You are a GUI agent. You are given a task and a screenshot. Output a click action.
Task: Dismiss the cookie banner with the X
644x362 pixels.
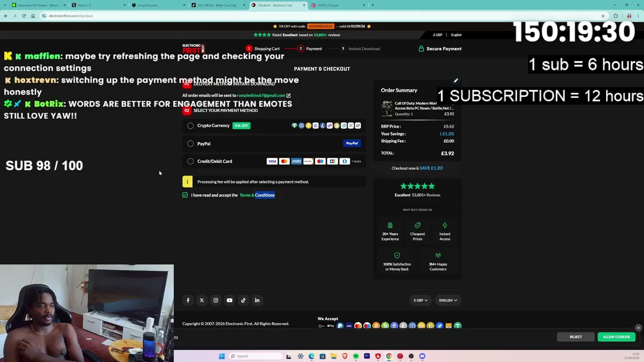point(638,328)
